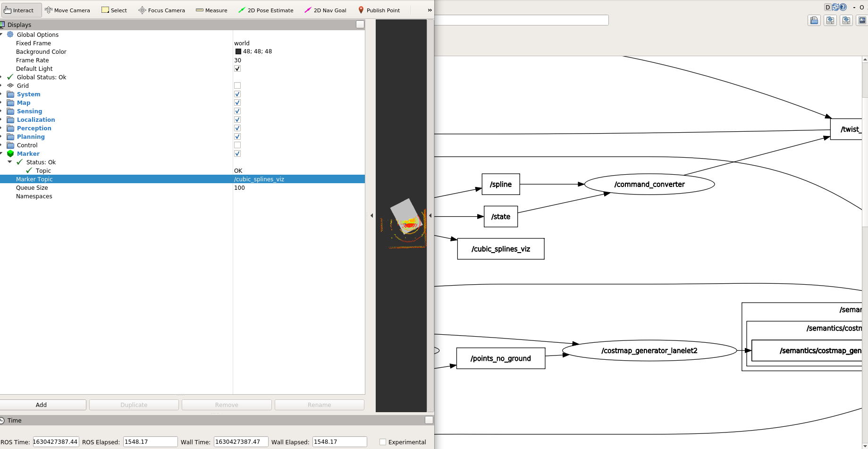Enable the Grid display
Image resolution: width=868 pixels, height=449 pixels.
click(x=237, y=85)
